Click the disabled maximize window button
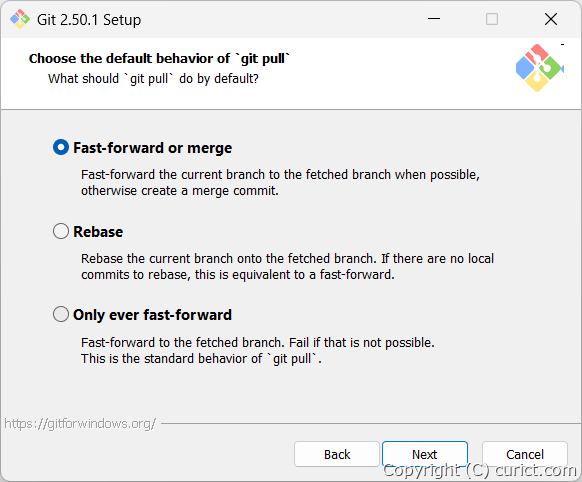 point(492,19)
